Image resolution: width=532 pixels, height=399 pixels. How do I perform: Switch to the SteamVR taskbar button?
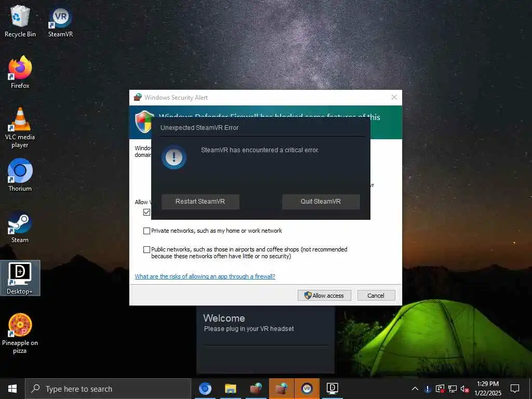click(x=307, y=389)
